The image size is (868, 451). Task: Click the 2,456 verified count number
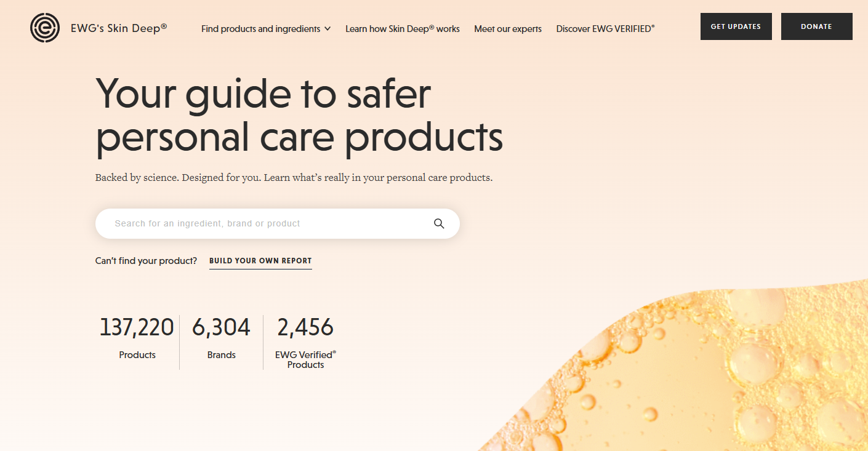tap(305, 327)
